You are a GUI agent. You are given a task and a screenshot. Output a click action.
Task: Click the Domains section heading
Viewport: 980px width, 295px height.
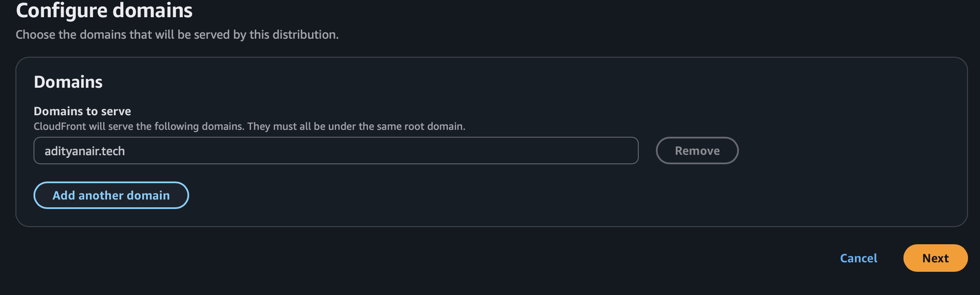pyautogui.click(x=68, y=82)
